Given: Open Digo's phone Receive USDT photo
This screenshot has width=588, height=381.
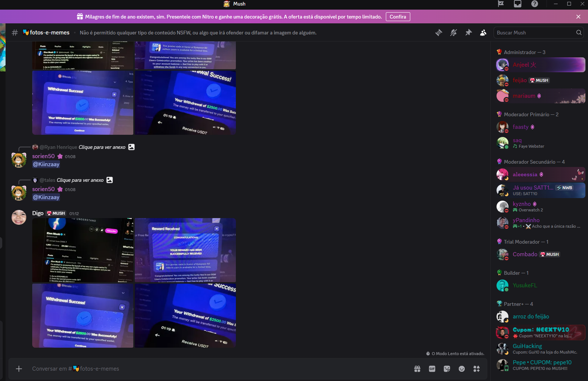Looking at the screenshot, I should coord(185,315).
